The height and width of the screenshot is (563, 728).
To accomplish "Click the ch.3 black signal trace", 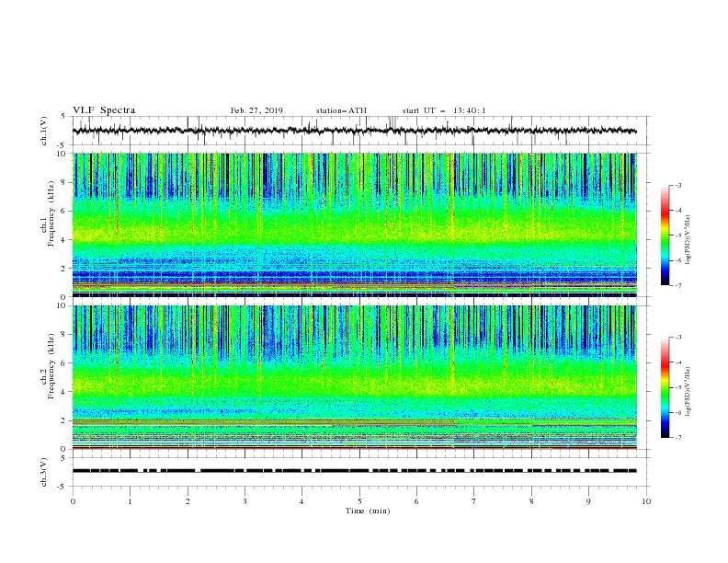I will click(354, 471).
